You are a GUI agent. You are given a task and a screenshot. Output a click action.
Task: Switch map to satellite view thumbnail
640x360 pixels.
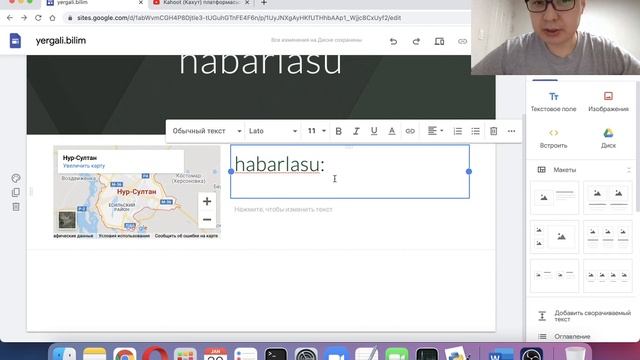click(67, 220)
